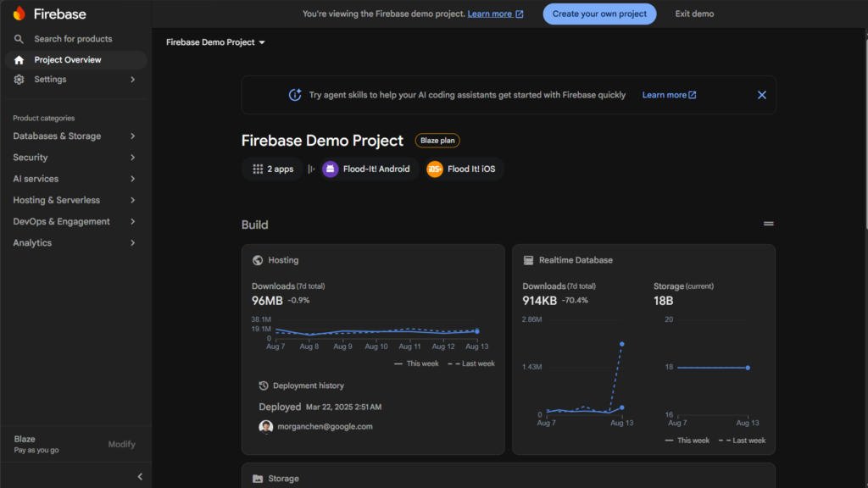868x488 pixels.
Task: Click Modify next to Blaze plan
Action: coord(121,444)
